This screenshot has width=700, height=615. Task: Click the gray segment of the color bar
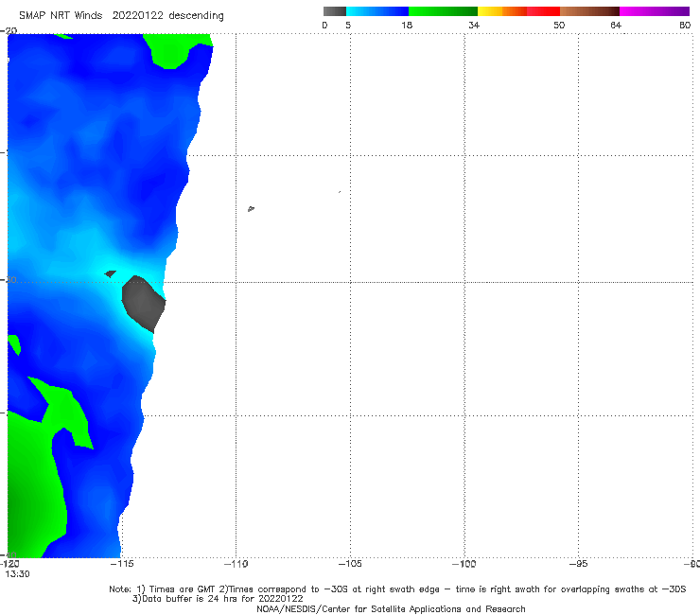point(334,11)
